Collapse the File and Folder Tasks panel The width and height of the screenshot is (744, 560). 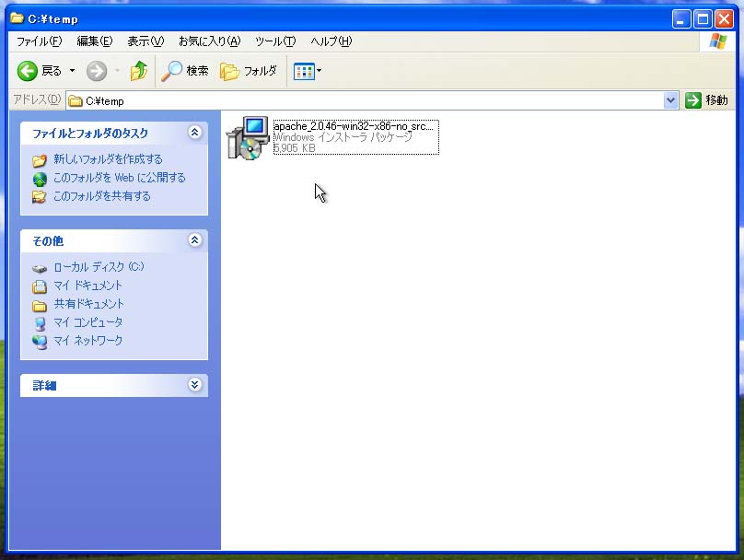click(194, 133)
